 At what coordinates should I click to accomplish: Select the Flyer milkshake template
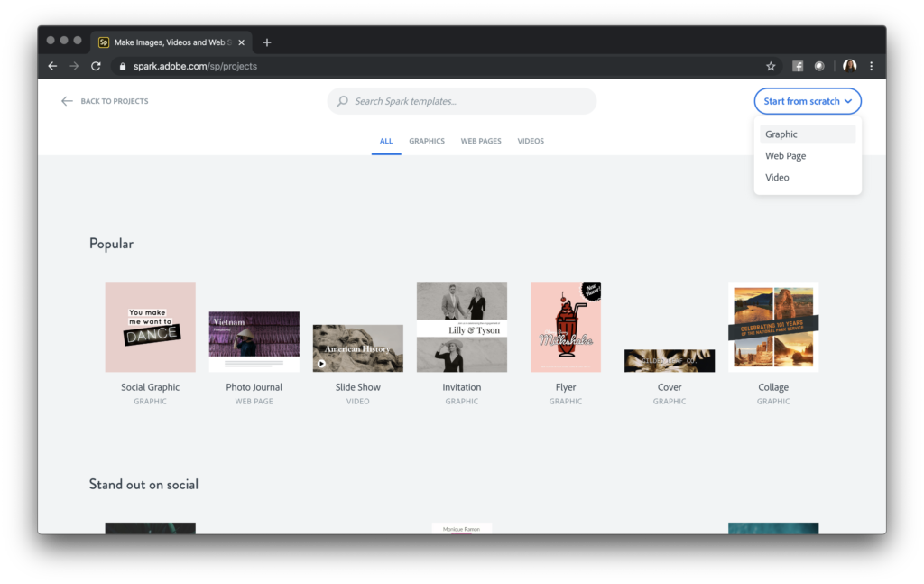click(x=566, y=327)
